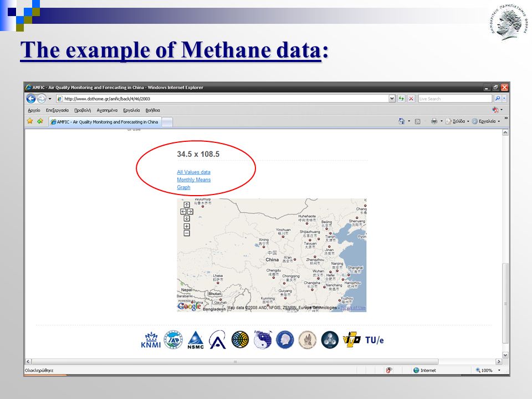Open the Επεξεργασία menu
This screenshot has width=532, height=399.
[x=57, y=110]
